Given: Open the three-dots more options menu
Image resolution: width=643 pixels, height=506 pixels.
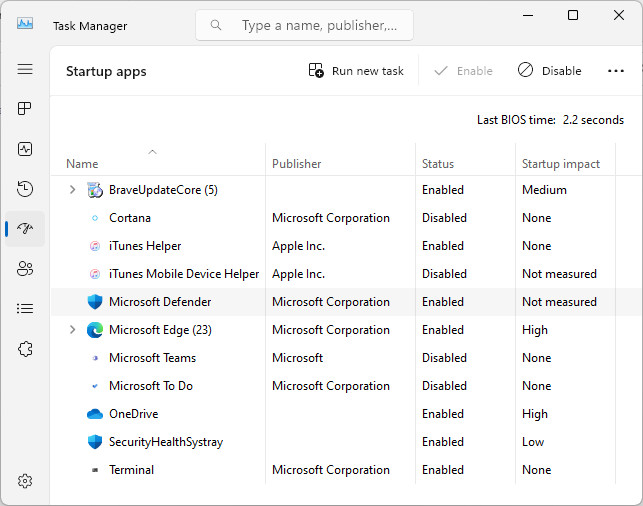Looking at the screenshot, I should [x=616, y=71].
